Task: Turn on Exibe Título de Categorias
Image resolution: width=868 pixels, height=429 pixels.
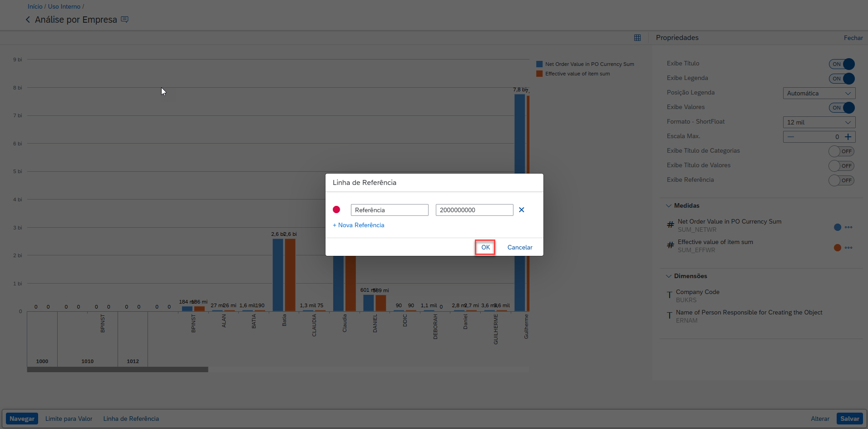Action: click(x=841, y=151)
